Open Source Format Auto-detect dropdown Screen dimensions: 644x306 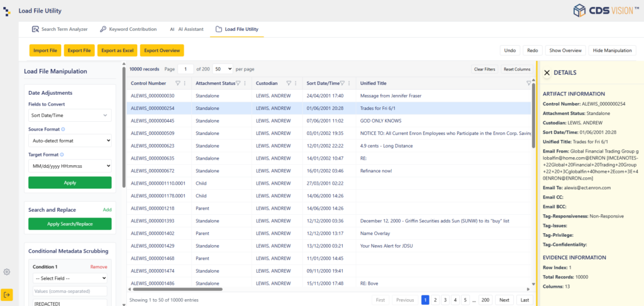[70, 141]
